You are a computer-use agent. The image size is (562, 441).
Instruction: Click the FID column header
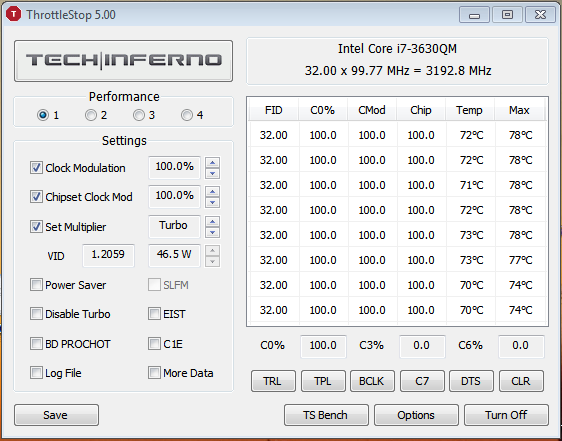[x=273, y=110]
